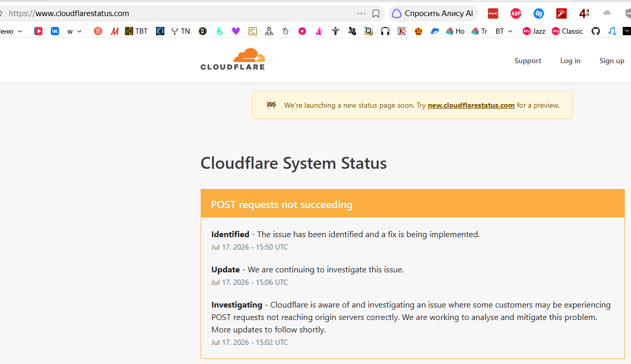This screenshot has height=364, width=631.
Task: Open new.cloudflarestatus.com preview link
Action: tap(471, 105)
